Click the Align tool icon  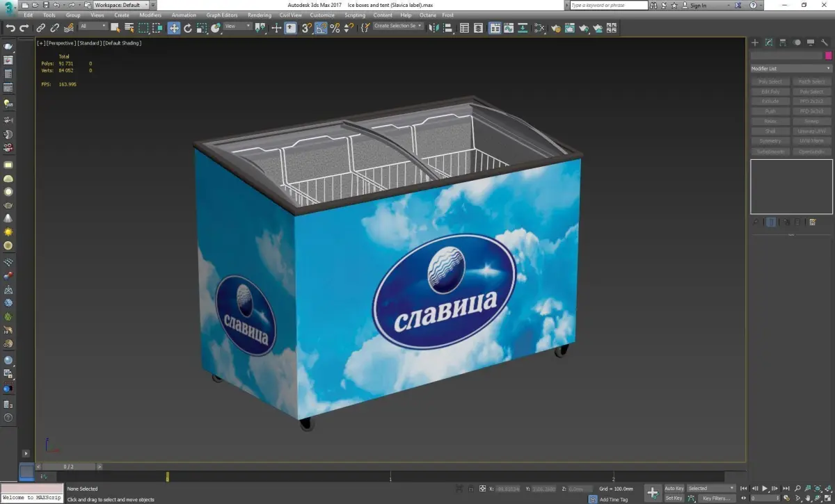tap(448, 29)
